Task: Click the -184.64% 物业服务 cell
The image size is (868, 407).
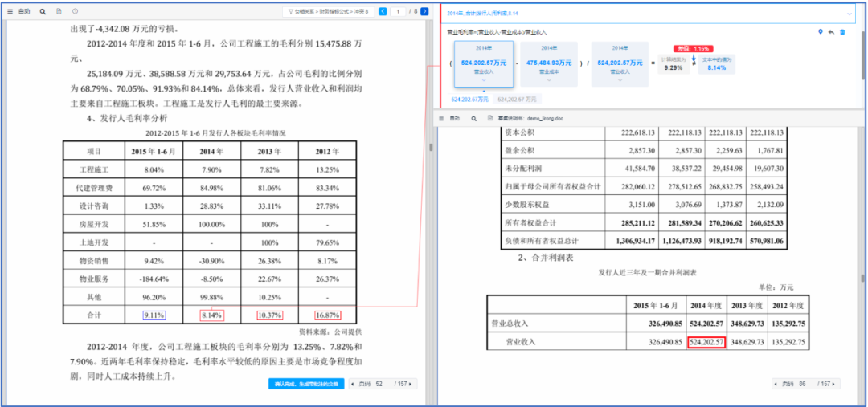Action: pyautogui.click(x=154, y=279)
